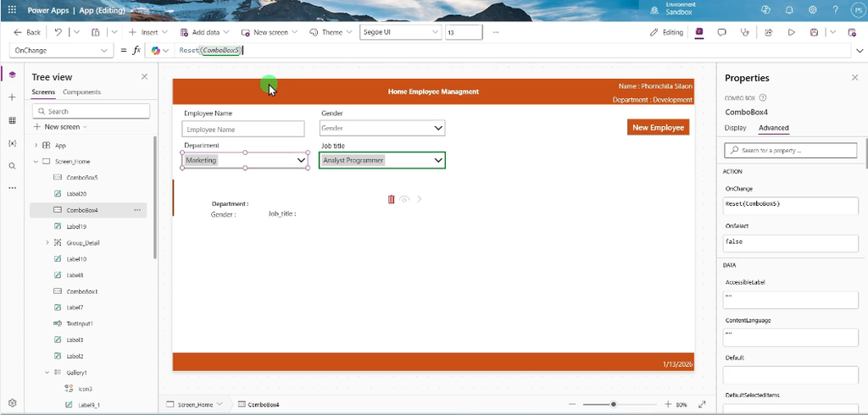Open the New screen toolbar menu

270,33
